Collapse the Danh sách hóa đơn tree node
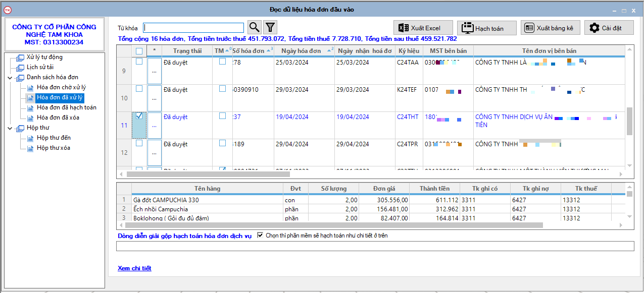 pyautogui.click(x=11, y=78)
